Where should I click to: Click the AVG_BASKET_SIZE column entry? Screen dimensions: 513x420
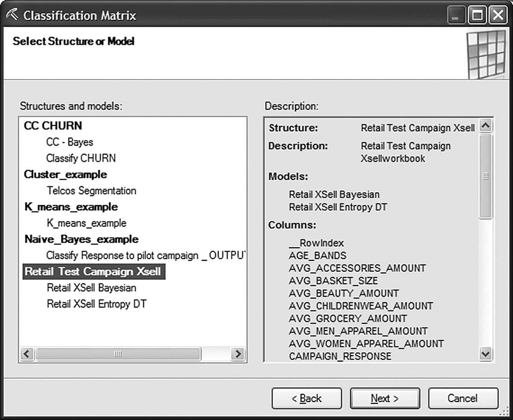333,281
